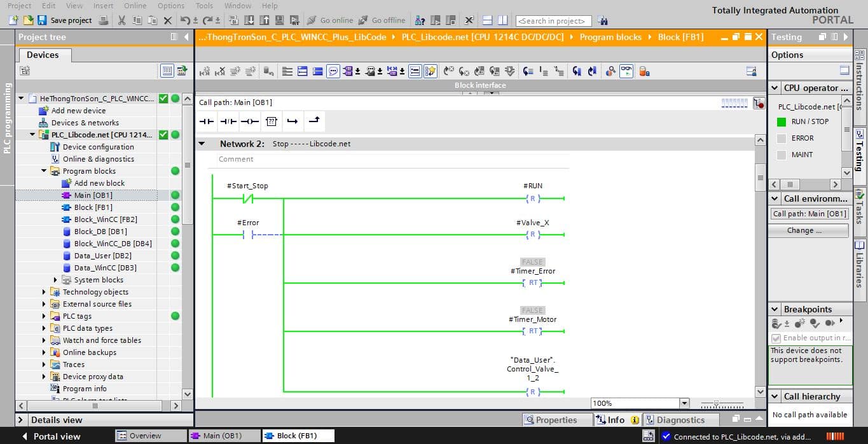The height and width of the screenshot is (444, 868).
Task: Click the Close branch icon
Action: (x=314, y=121)
